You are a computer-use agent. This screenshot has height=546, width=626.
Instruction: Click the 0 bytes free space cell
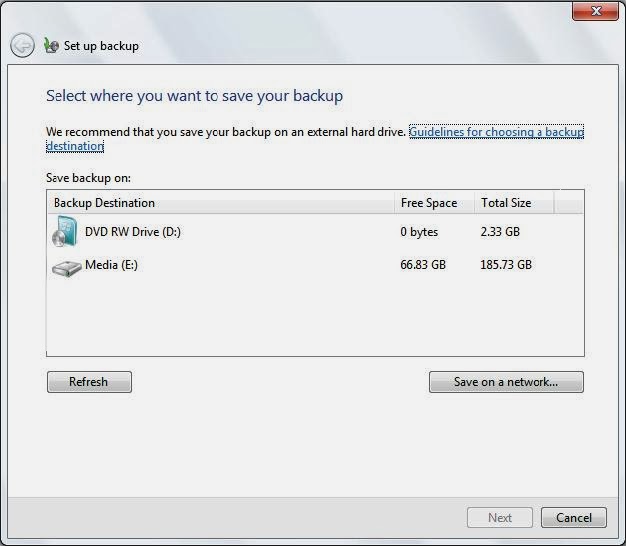(419, 232)
